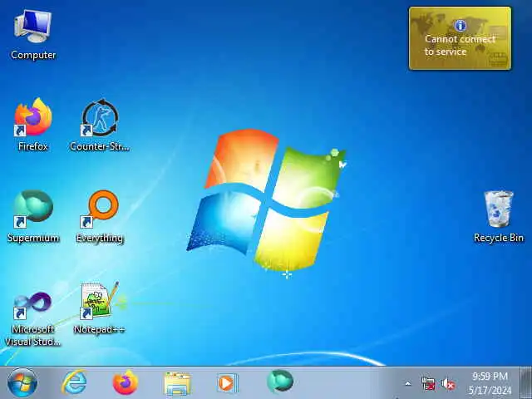Show hidden system tray icons arrow
Viewport: 532px width, 399px height.
(x=408, y=384)
